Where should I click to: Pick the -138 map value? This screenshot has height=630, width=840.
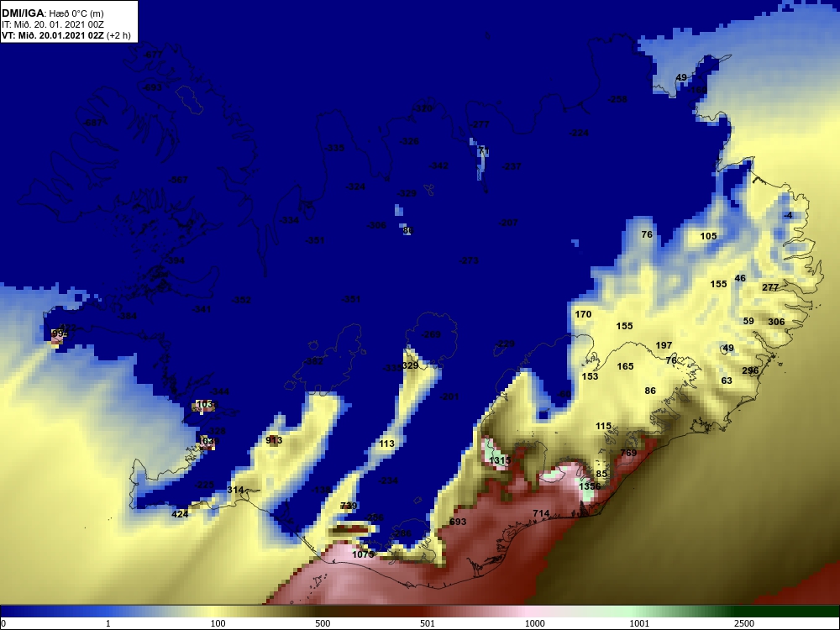(322, 489)
